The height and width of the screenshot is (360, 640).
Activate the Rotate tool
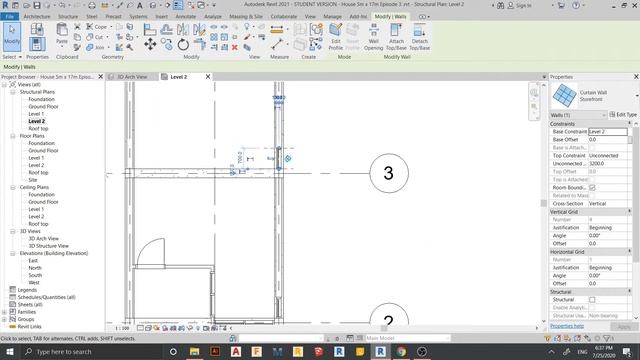[x=183, y=44]
